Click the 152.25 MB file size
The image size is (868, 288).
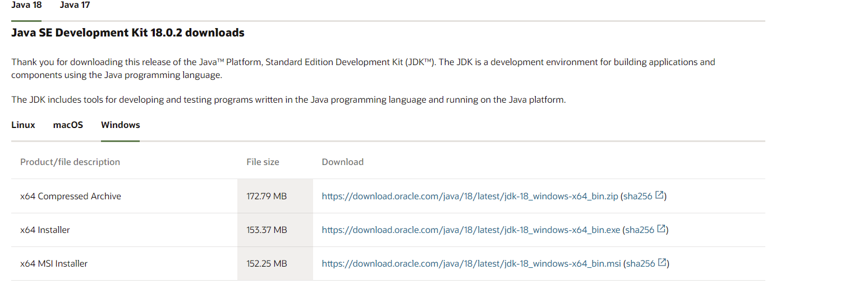(267, 263)
